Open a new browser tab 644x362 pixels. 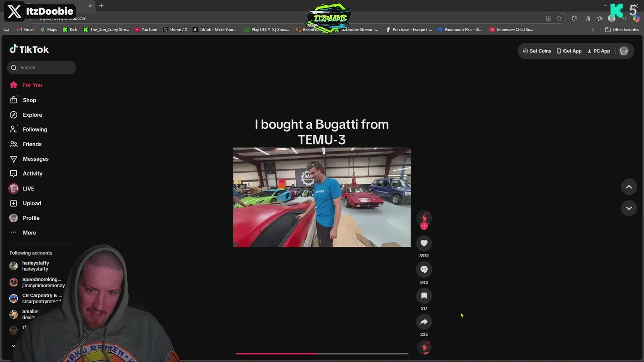click(x=101, y=5)
